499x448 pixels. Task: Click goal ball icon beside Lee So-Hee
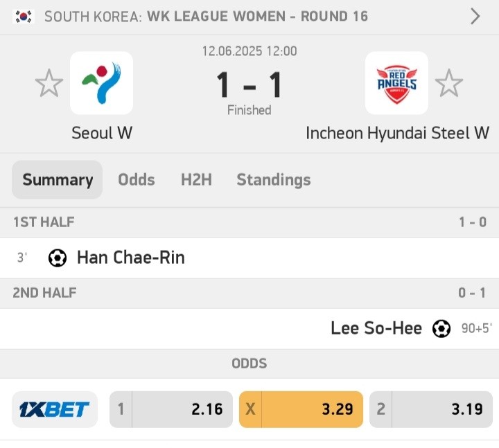tap(441, 328)
